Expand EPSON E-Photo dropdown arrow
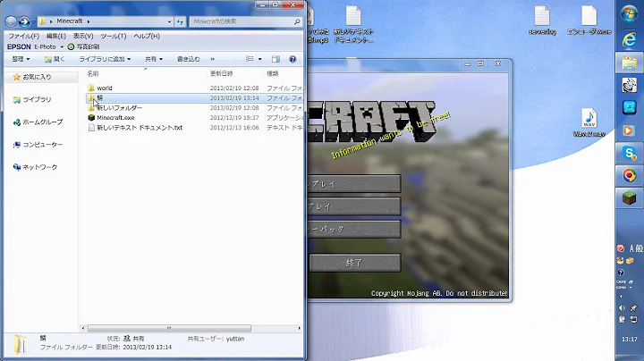This screenshot has height=361, width=644. coord(62,47)
